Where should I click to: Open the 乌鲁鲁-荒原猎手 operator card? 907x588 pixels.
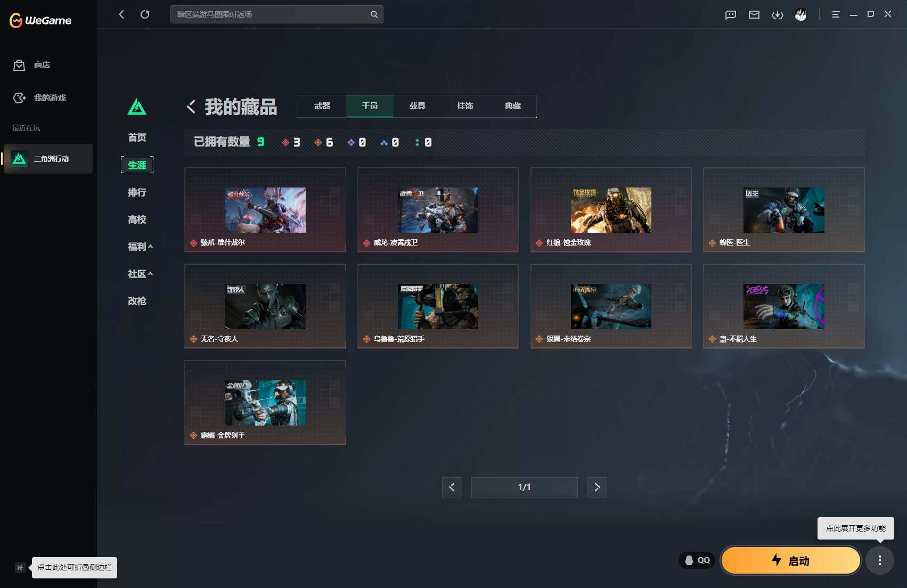click(x=438, y=306)
